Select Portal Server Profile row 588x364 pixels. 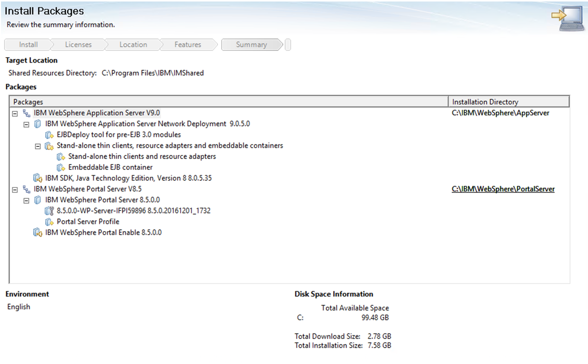(88, 222)
